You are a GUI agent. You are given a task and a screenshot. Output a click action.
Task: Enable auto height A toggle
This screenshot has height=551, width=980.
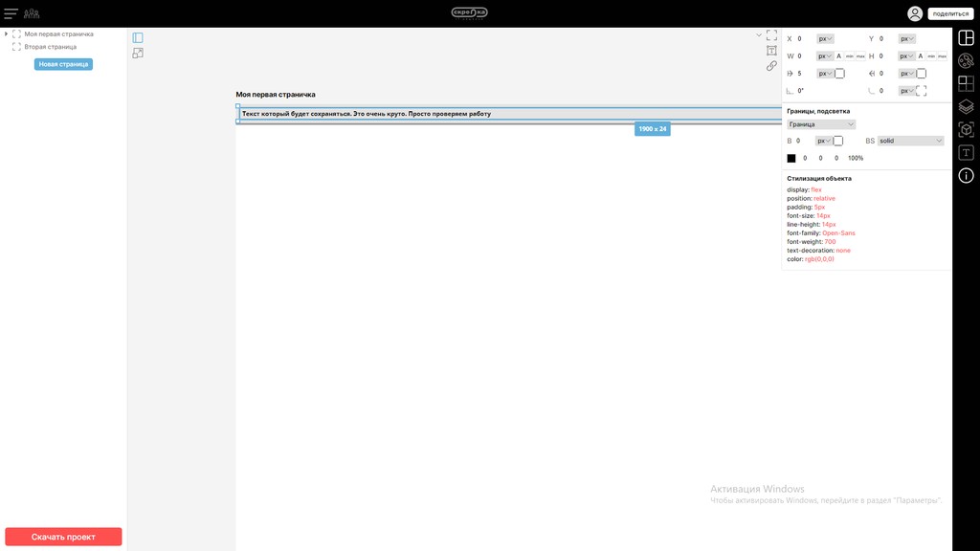coord(920,56)
